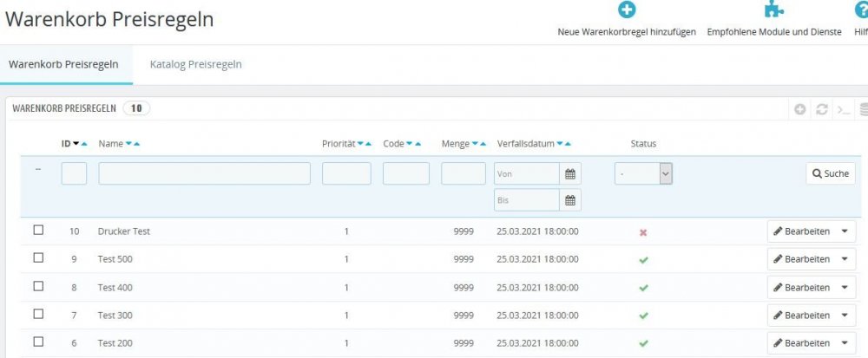Screen dimensions: 868x358
Task: Sort ID column descending arrow
Action: [76, 144]
